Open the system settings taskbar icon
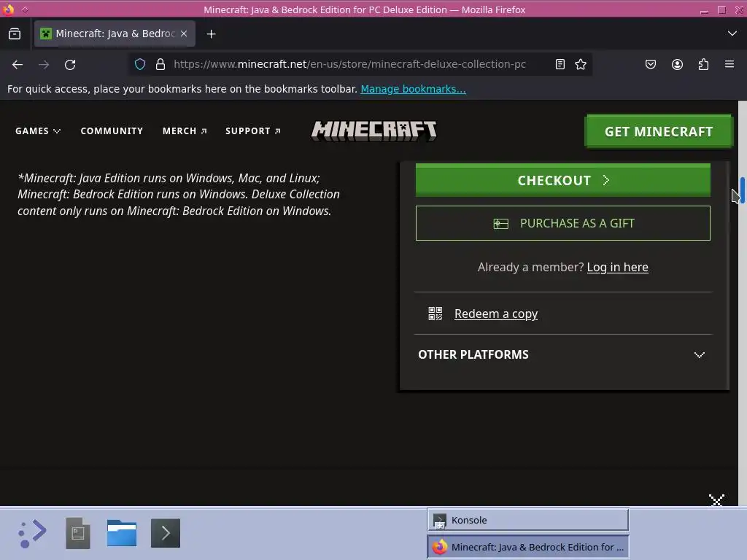This screenshot has width=747, height=560. coord(77,533)
